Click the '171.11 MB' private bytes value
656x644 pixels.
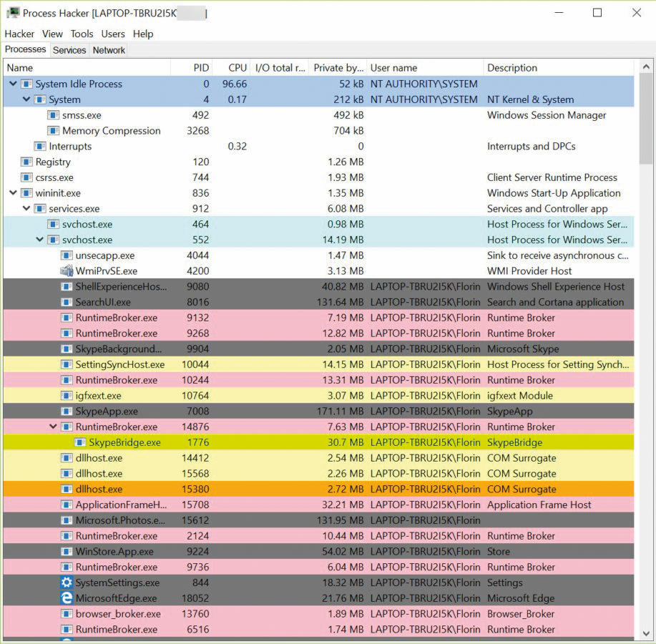click(340, 411)
